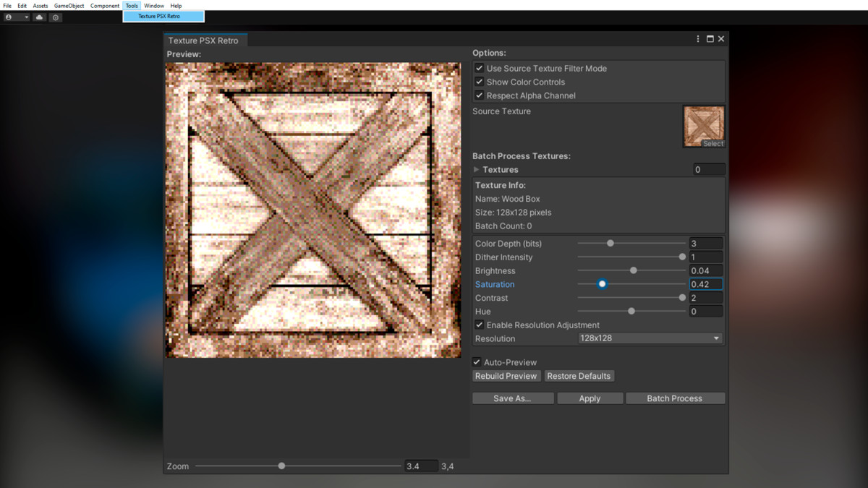Maximize the Texture PSX Retro window

click(x=710, y=39)
